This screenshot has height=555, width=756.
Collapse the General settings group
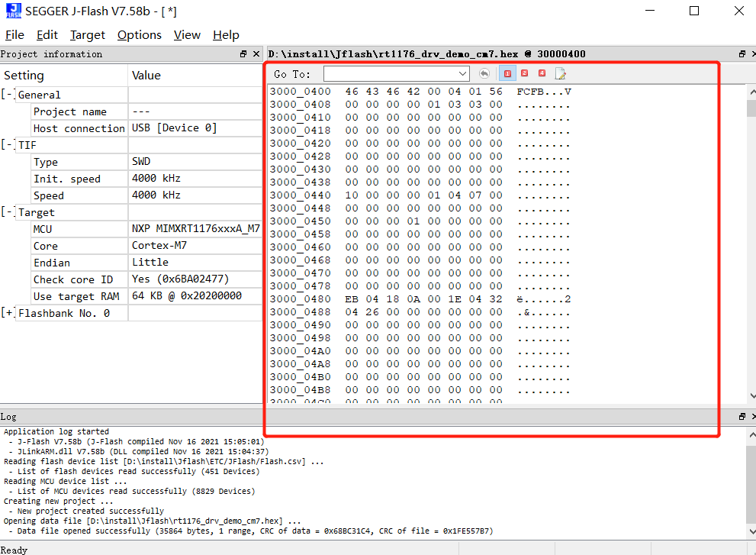(x=8, y=95)
